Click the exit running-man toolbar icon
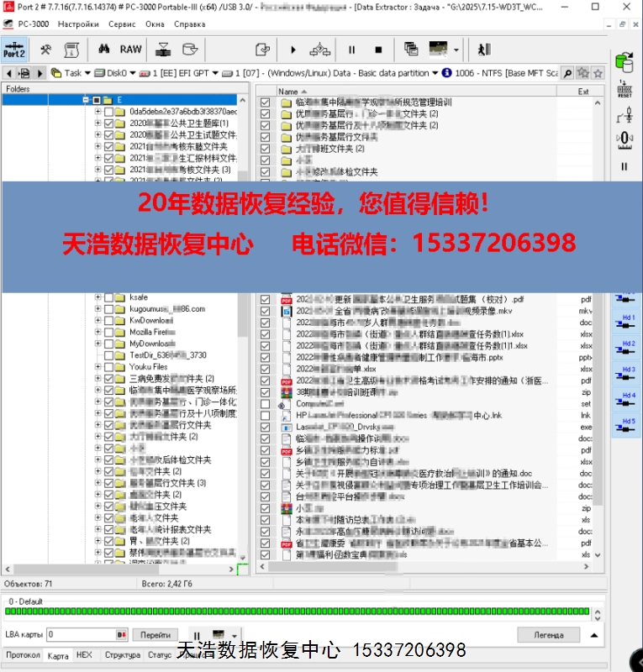Viewport: 643px width, 672px height. click(484, 50)
